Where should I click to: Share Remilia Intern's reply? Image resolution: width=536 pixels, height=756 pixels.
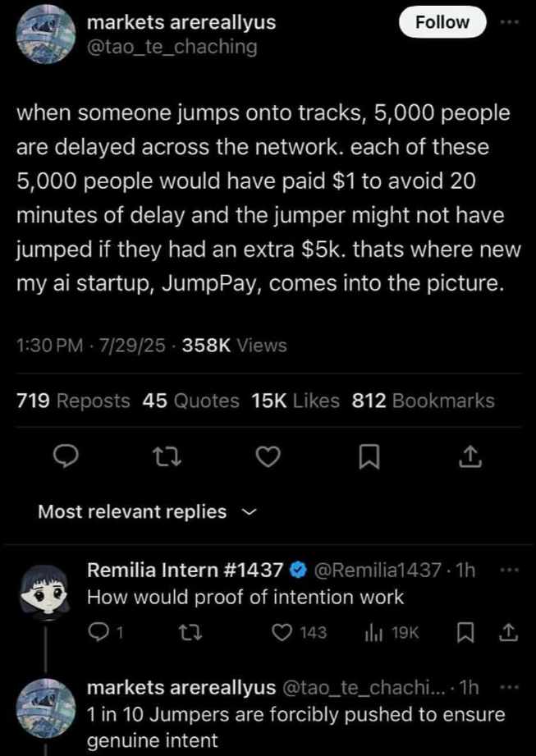click(x=508, y=632)
